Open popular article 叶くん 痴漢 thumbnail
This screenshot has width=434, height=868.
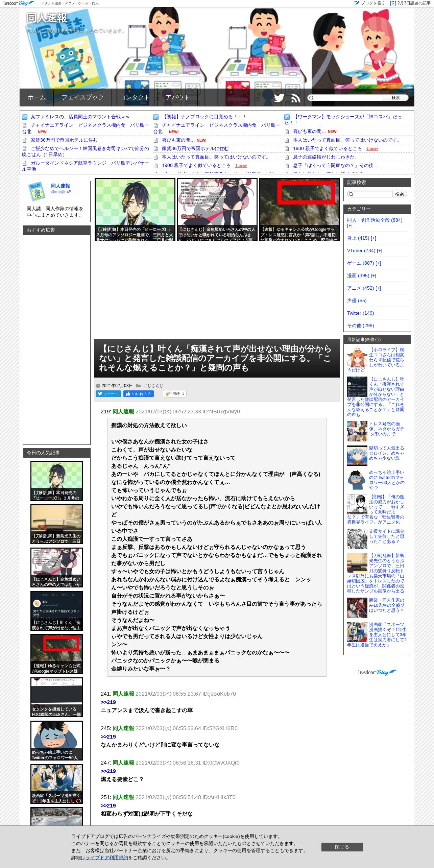click(57, 611)
